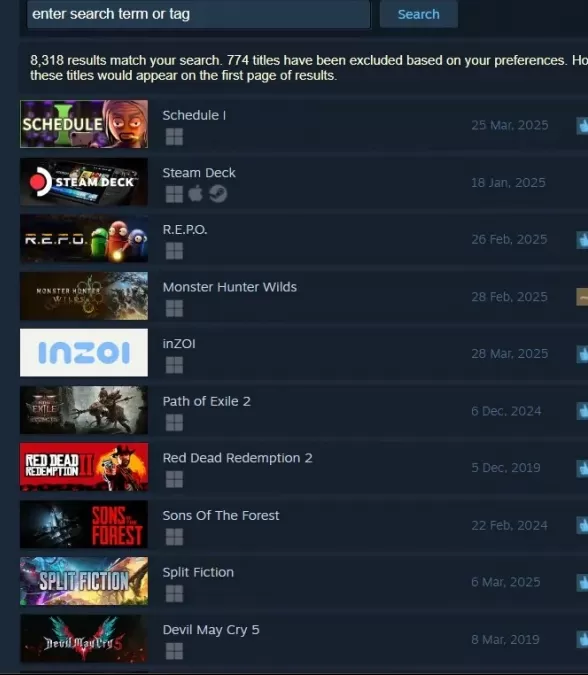The height and width of the screenshot is (675, 588).
Task: Click the Split Fiction capsule image
Action: [x=84, y=581]
